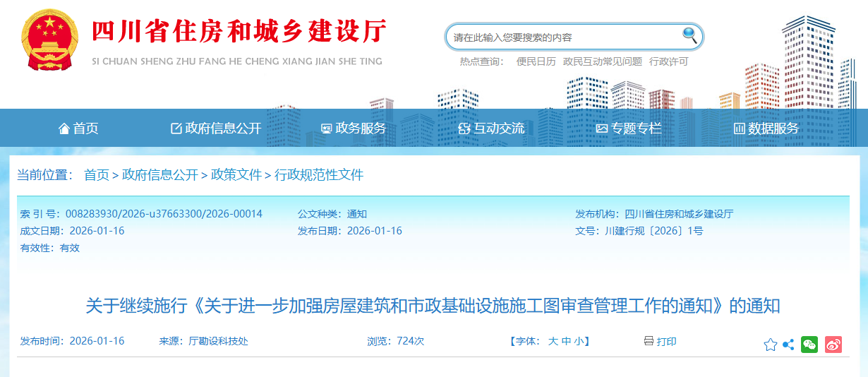Open 数据服务 navigation menu
This screenshot has width=868, height=377.
(766, 128)
